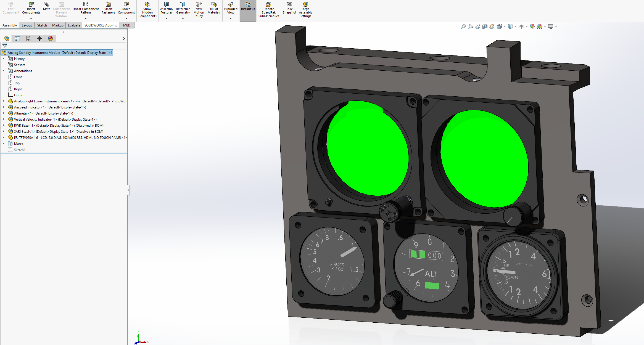Toggle Hide/Show Items visibility menu
The width and height of the screenshot is (644, 345).
pyautogui.click(x=521, y=26)
